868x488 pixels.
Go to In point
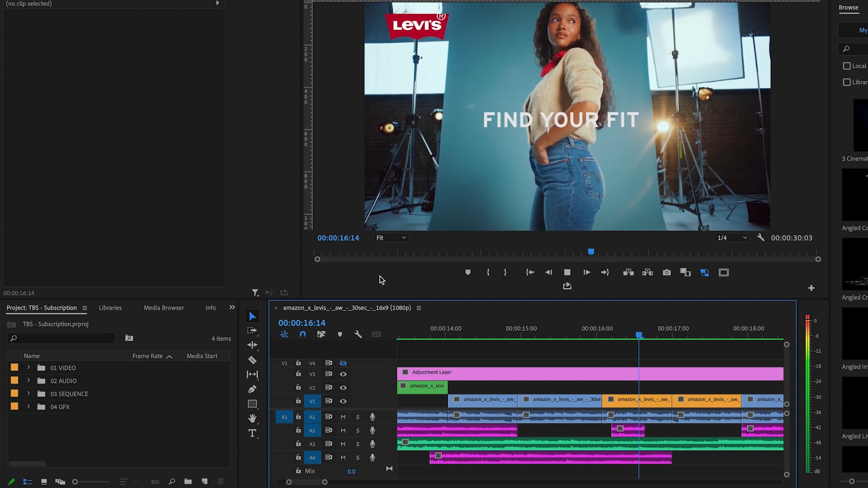(x=530, y=272)
